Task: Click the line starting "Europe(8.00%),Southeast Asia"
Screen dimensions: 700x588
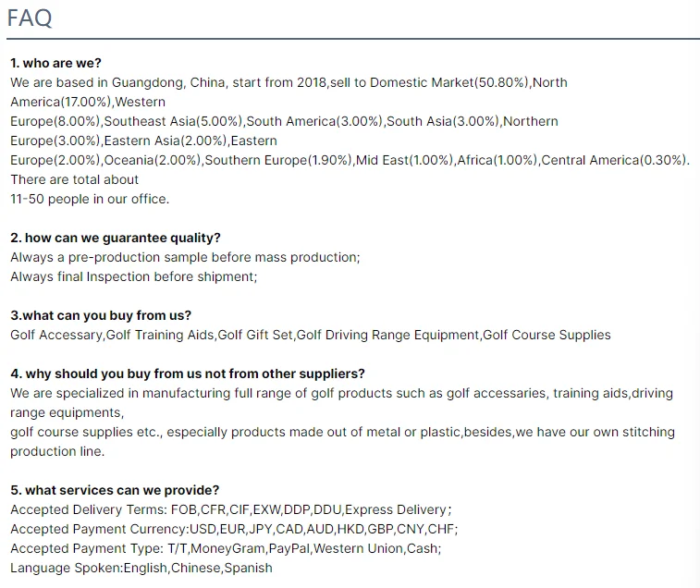Action: (x=284, y=121)
